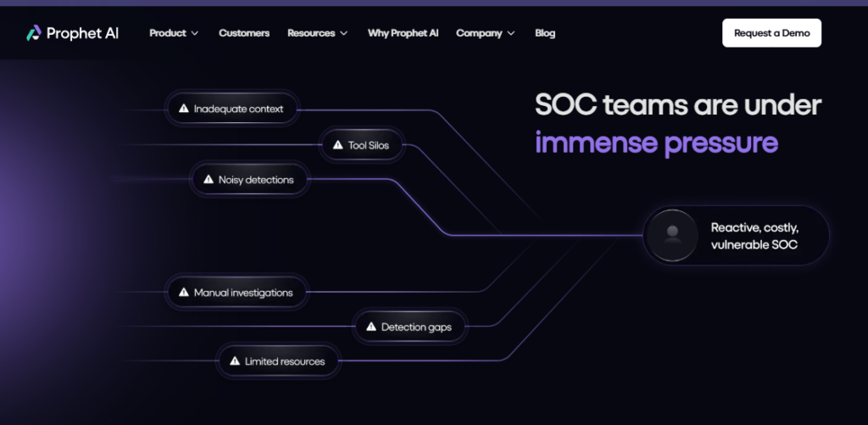Click the immense pressure purple heading
The height and width of the screenshot is (425, 868).
(x=657, y=143)
